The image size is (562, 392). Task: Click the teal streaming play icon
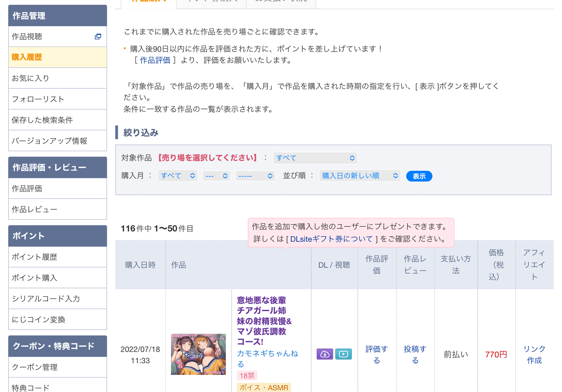pyautogui.click(x=343, y=354)
